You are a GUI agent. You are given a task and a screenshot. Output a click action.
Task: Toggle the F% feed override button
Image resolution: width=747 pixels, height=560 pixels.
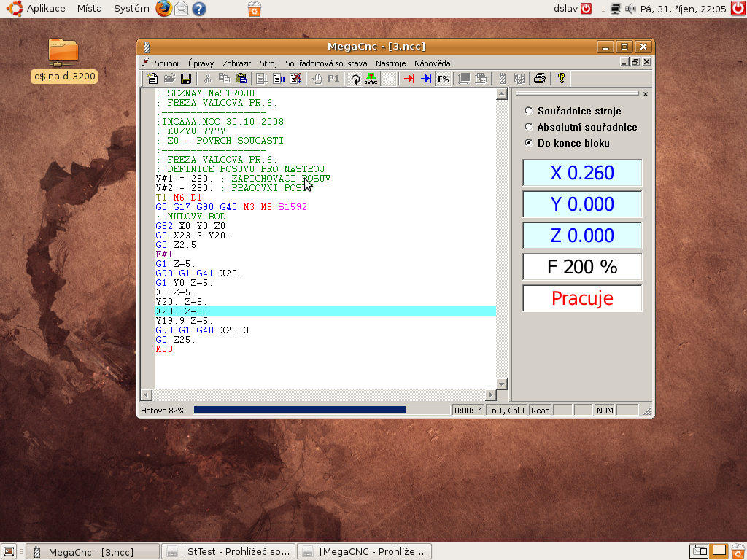click(x=443, y=79)
